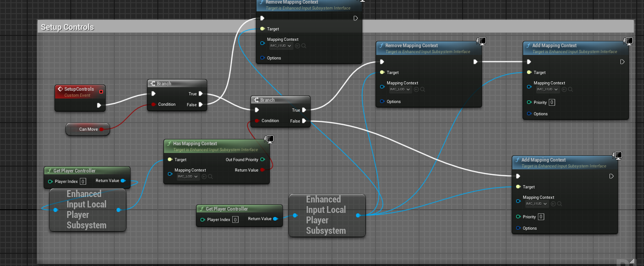Screen dimensions: 644x266
Task: Click magnifier icon in IMC_LOB Remove Mapping Context node
Action: pyautogui.click(x=422, y=89)
